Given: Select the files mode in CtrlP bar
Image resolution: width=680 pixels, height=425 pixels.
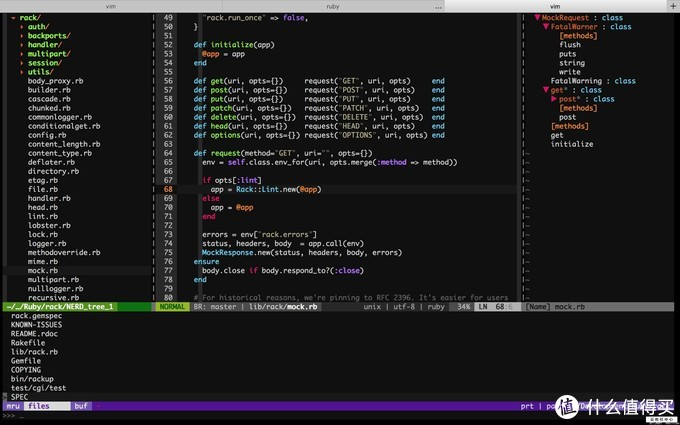Looking at the screenshot, I should (x=47, y=406).
